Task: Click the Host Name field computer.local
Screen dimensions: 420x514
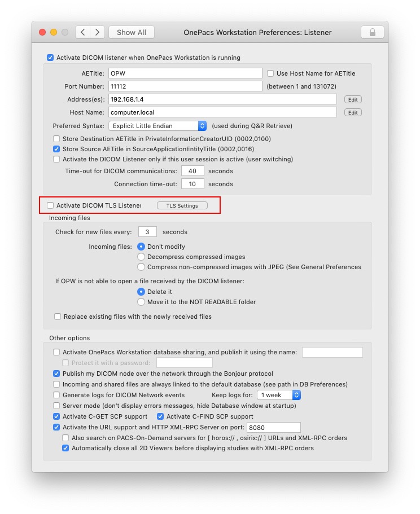Action: 222,112
